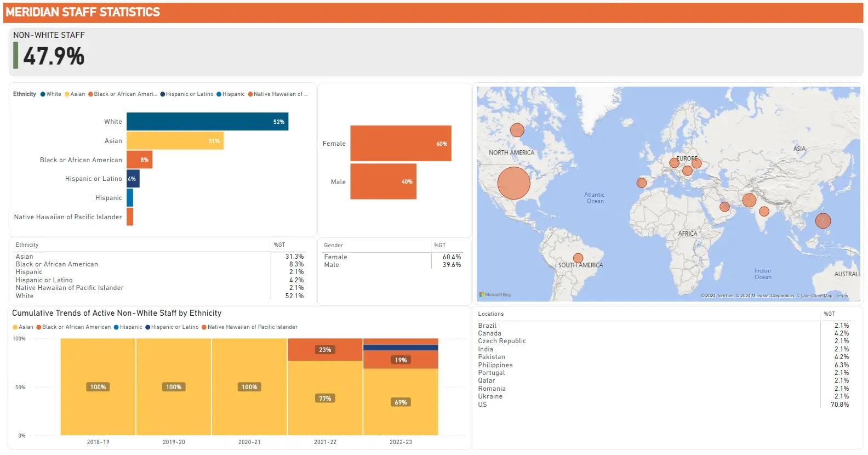Select the 69% segment in 2022-23
868x455 pixels.
[x=401, y=402]
